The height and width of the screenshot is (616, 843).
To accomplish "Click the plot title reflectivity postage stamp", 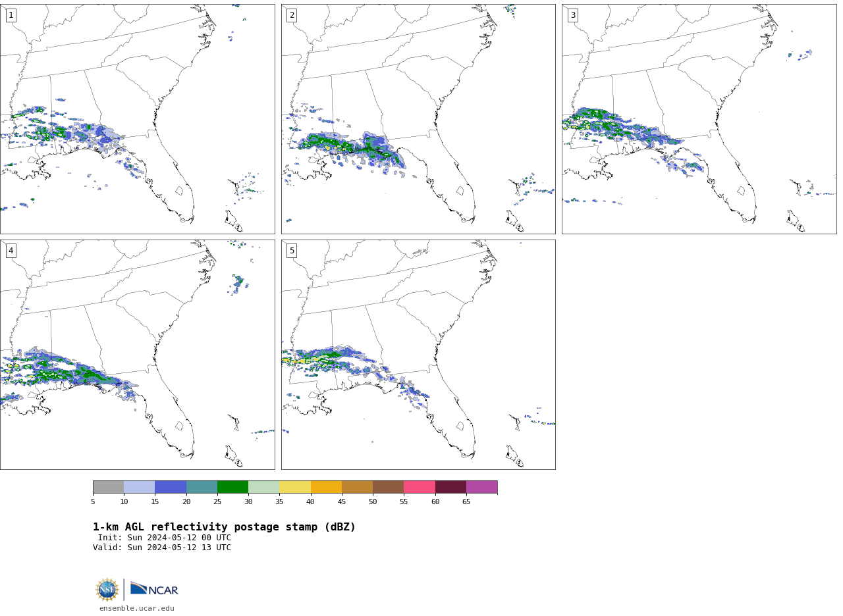I will click(224, 527).
